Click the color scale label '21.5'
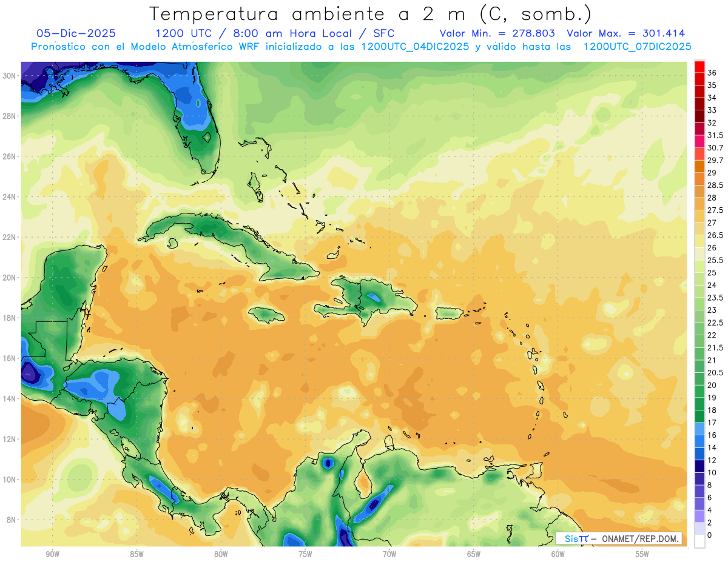Image resolution: width=728 pixels, height=562 pixels. [x=715, y=348]
